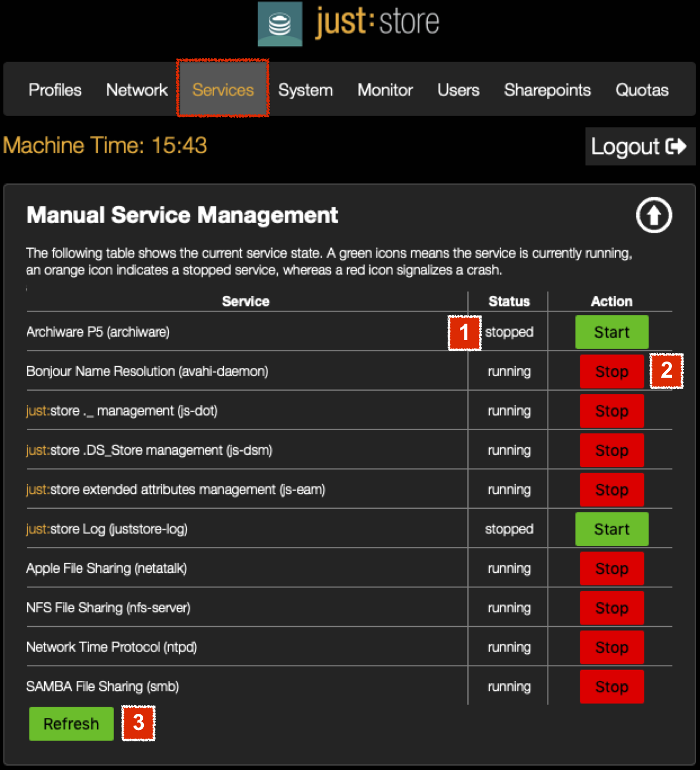
Task: Stop the SAMBA File Sharing (smb) service
Action: [x=611, y=687]
